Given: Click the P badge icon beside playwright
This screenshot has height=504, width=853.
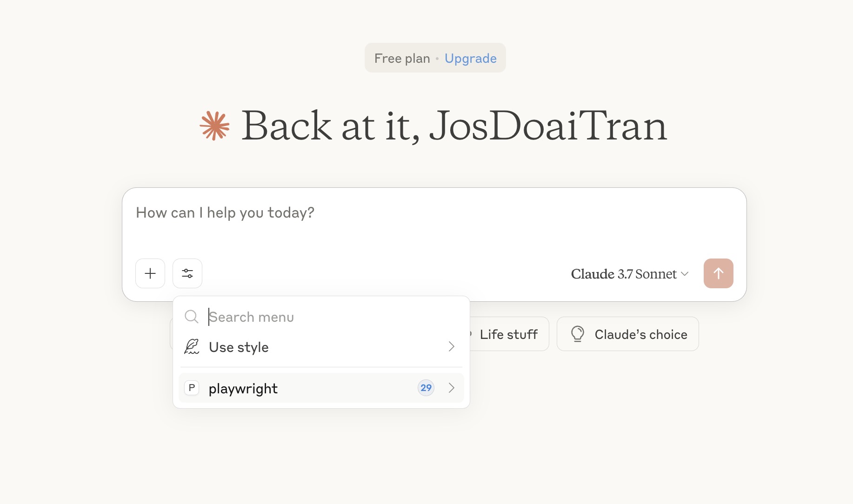Looking at the screenshot, I should coord(192,388).
